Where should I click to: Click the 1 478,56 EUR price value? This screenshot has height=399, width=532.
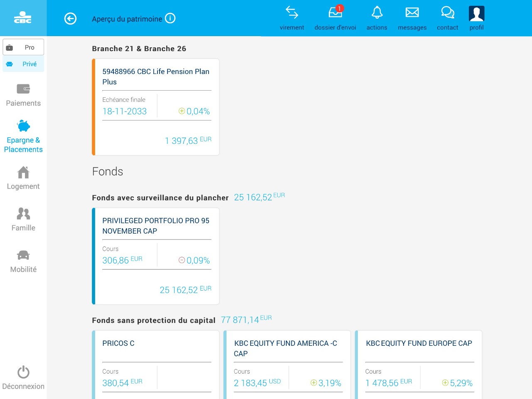click(389, 383)
